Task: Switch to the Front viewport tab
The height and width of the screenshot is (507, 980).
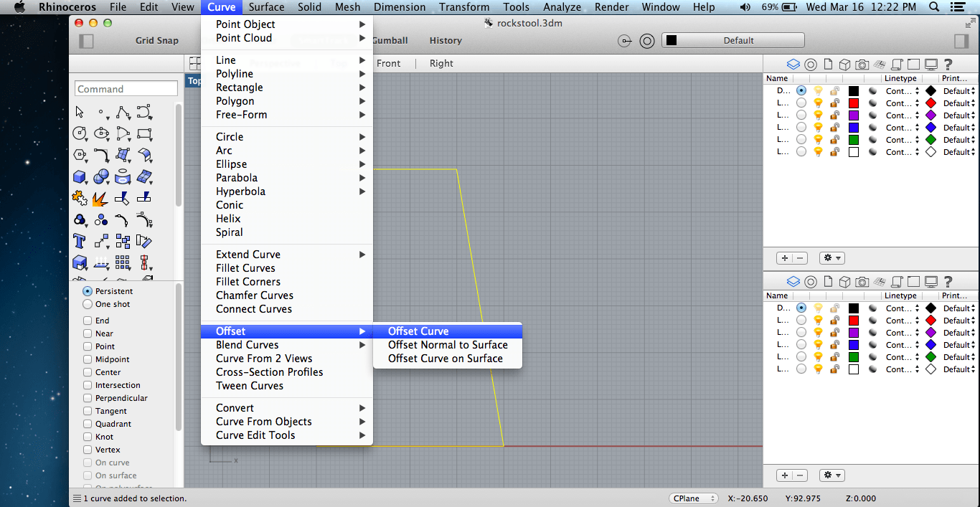Action: click(x=388, y=63)
